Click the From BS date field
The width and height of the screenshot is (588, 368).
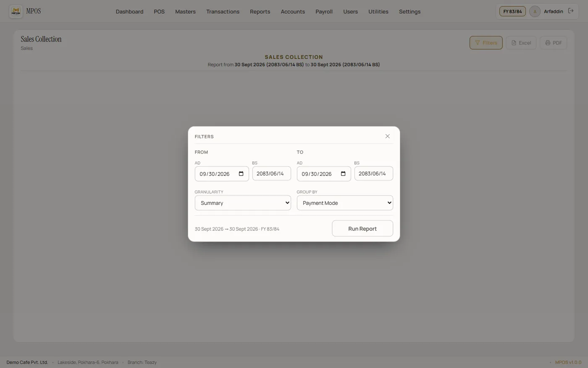[271, 173]
